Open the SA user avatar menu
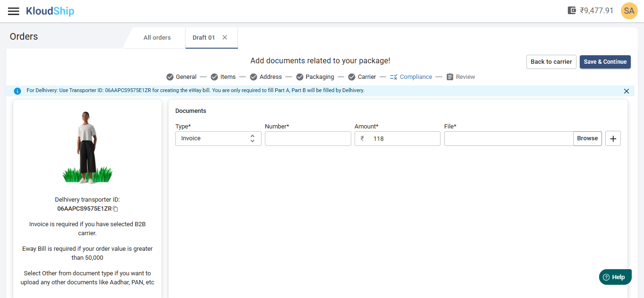This screenshot has height=298, width=644. click(x=629, y=10)
